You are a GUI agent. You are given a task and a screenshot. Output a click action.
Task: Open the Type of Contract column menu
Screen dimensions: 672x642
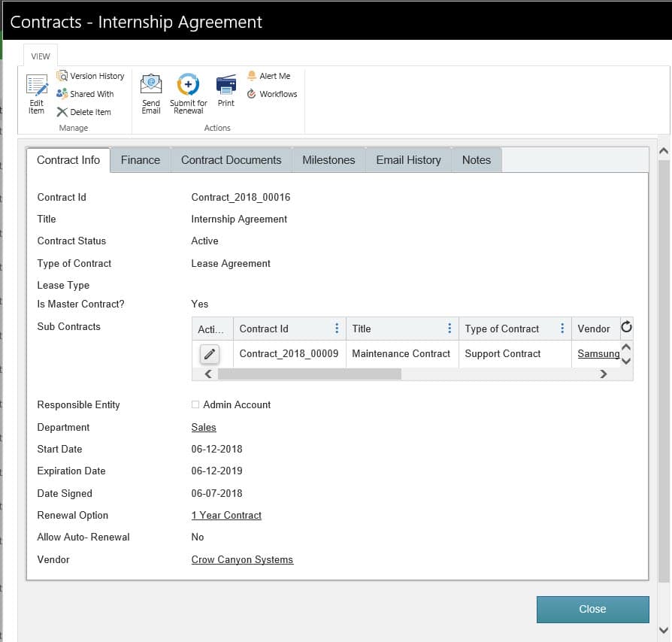coord(562,329)
